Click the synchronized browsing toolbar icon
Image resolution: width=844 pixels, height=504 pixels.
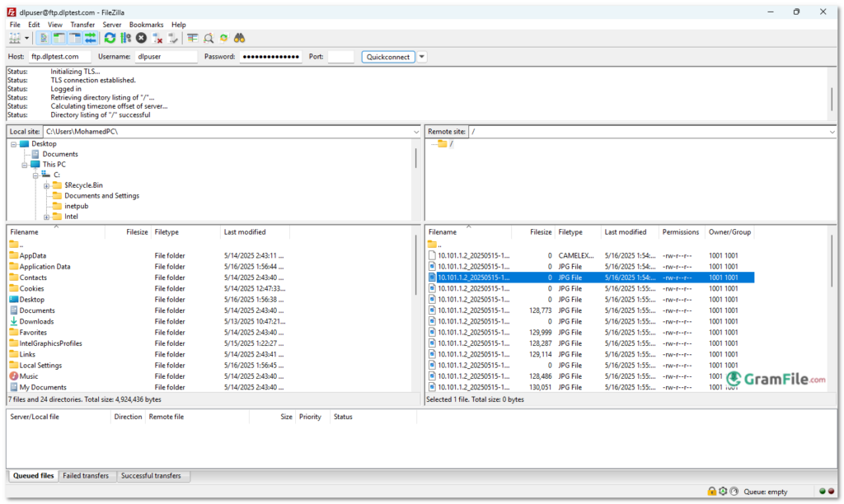[225, 38]
